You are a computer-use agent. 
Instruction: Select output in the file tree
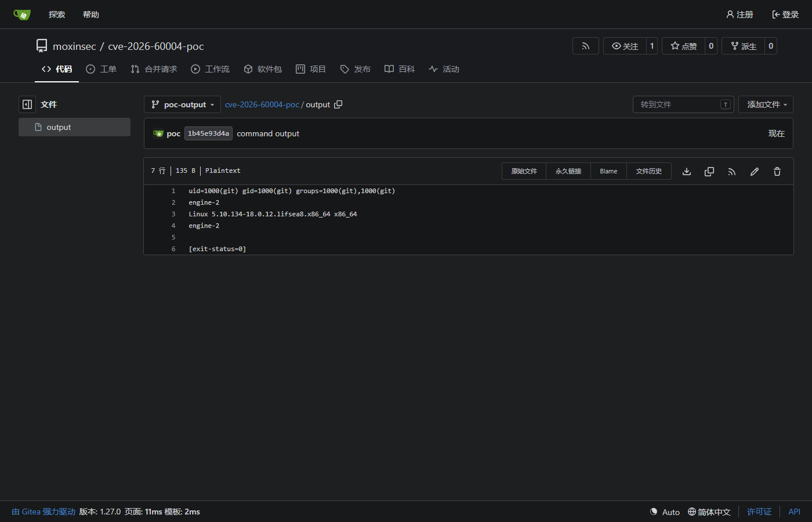pyautogui.click(x=74, y=127)
